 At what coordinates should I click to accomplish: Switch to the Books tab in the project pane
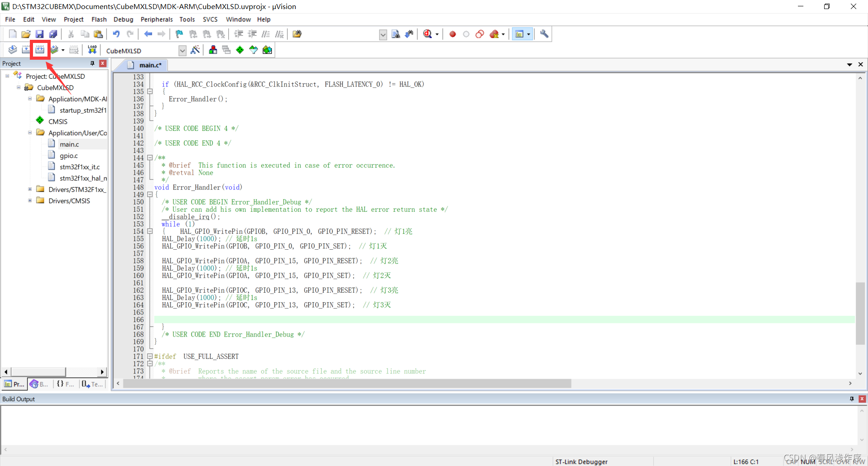point(39,384)
